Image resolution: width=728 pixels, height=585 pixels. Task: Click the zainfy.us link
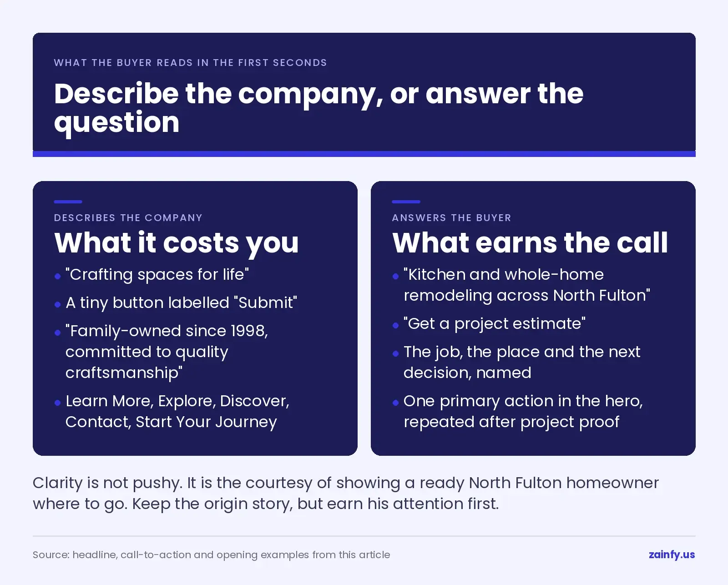coord(672,555)
